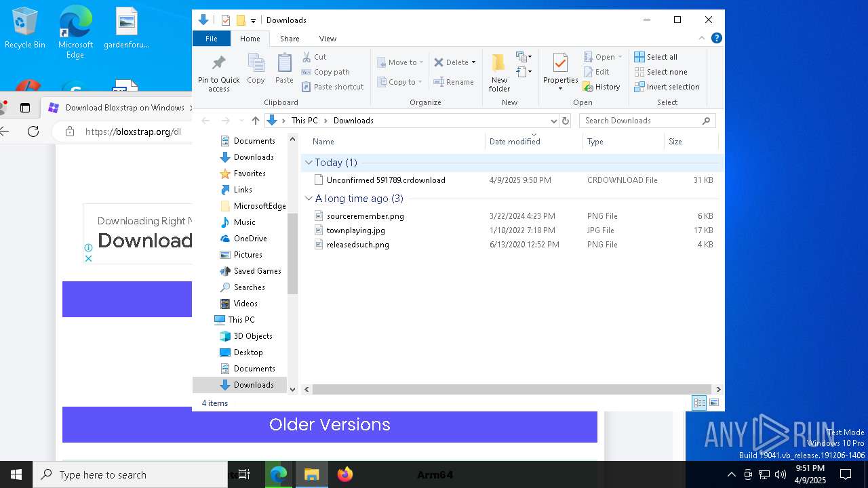Switch to Details view layout icon
This screenshot has width=868, height=488.
(699, 403)
